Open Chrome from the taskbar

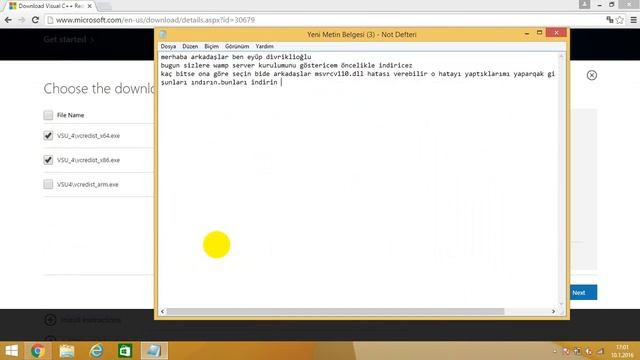tap(38, 351)
